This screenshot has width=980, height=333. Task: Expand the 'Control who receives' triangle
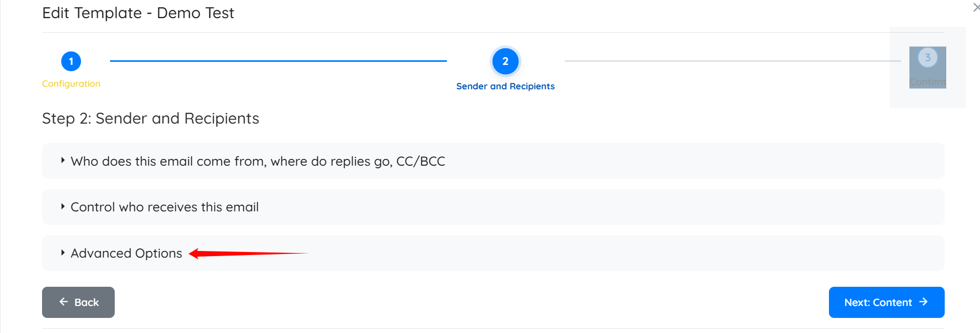[63, 207]
